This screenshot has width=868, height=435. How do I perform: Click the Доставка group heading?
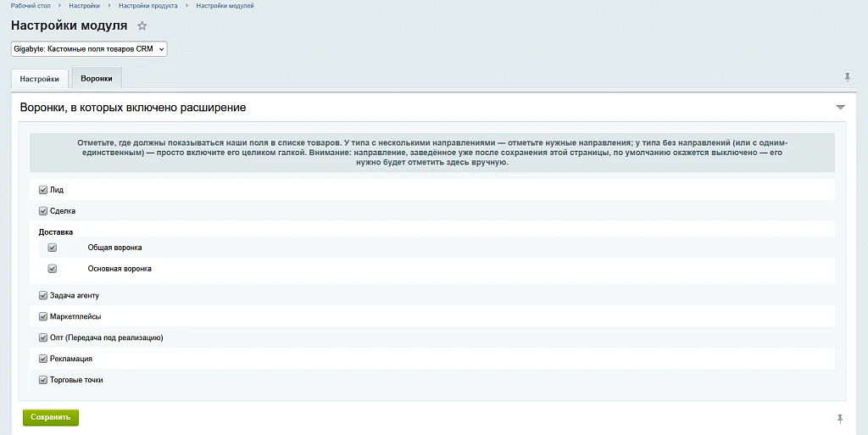(x=56, y=231)
